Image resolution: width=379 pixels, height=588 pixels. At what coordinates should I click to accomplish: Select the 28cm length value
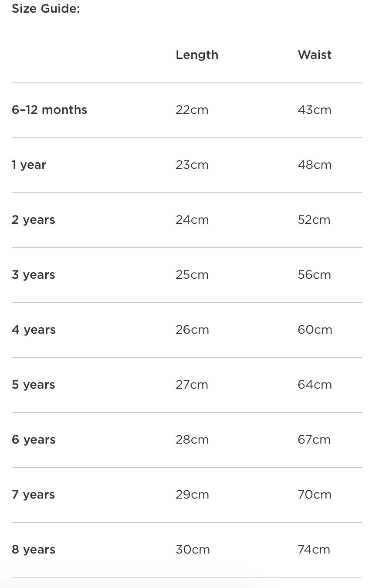coord(192,440)
